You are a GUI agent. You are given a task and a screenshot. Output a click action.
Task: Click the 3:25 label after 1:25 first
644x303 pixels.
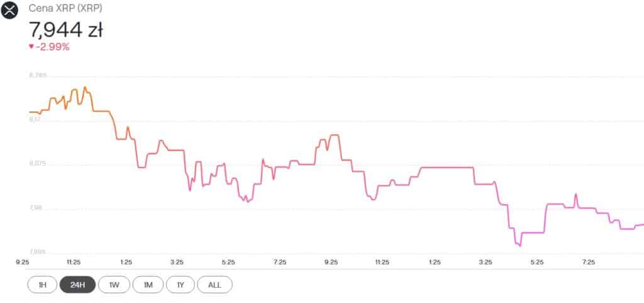click(177, 262)
